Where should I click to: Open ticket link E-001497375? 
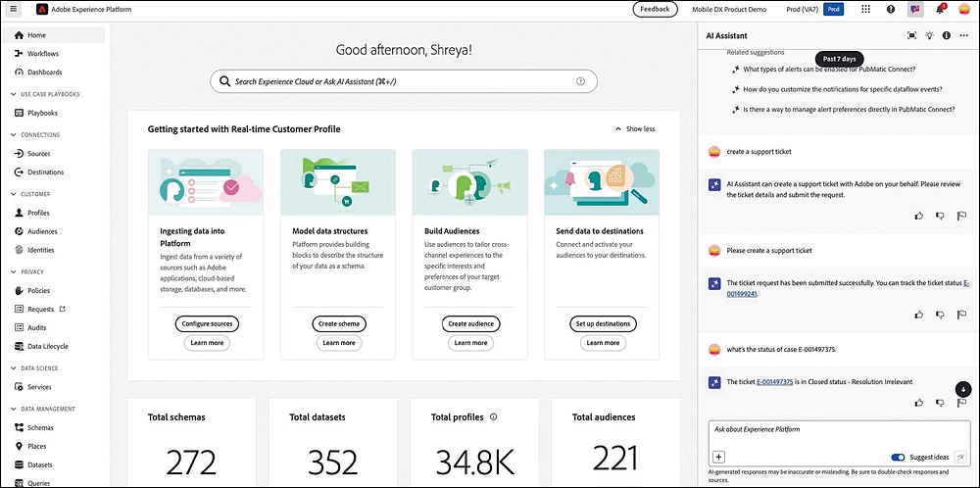pyautogui.click(x=774, y=382)
